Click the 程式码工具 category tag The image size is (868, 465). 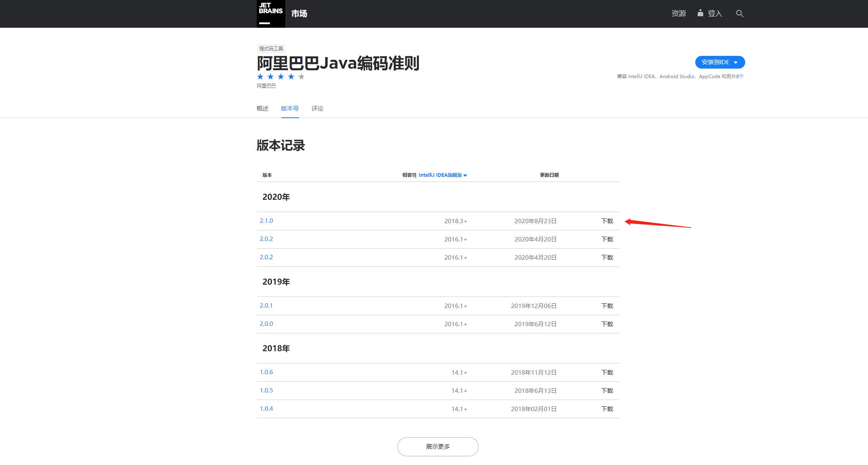tap(271, 49)
